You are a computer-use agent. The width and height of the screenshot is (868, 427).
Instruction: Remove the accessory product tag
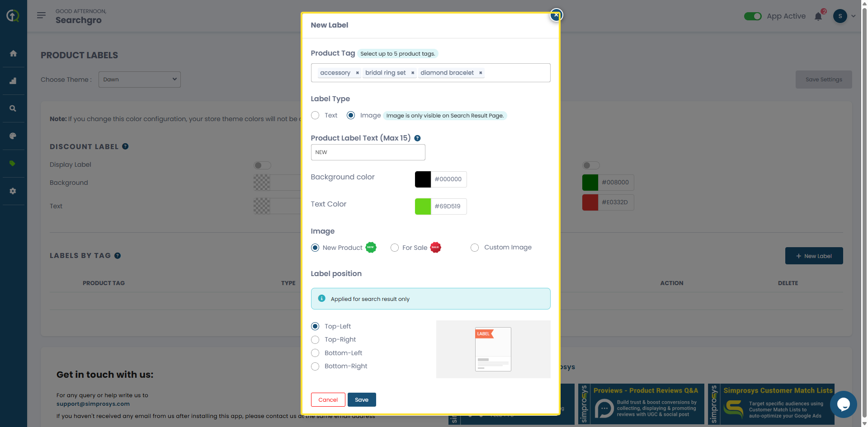[x=357, y=73]
